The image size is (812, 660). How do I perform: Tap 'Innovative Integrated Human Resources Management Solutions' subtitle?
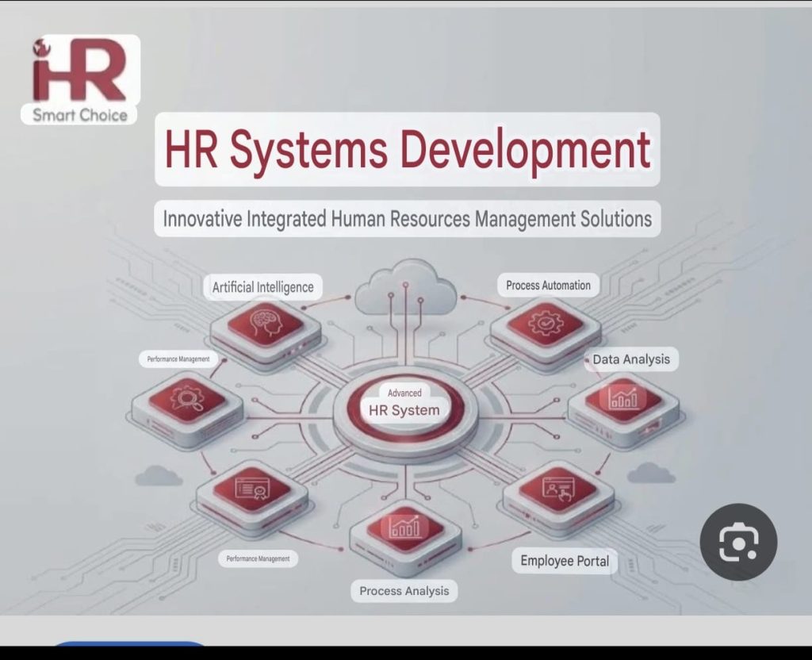407,219
